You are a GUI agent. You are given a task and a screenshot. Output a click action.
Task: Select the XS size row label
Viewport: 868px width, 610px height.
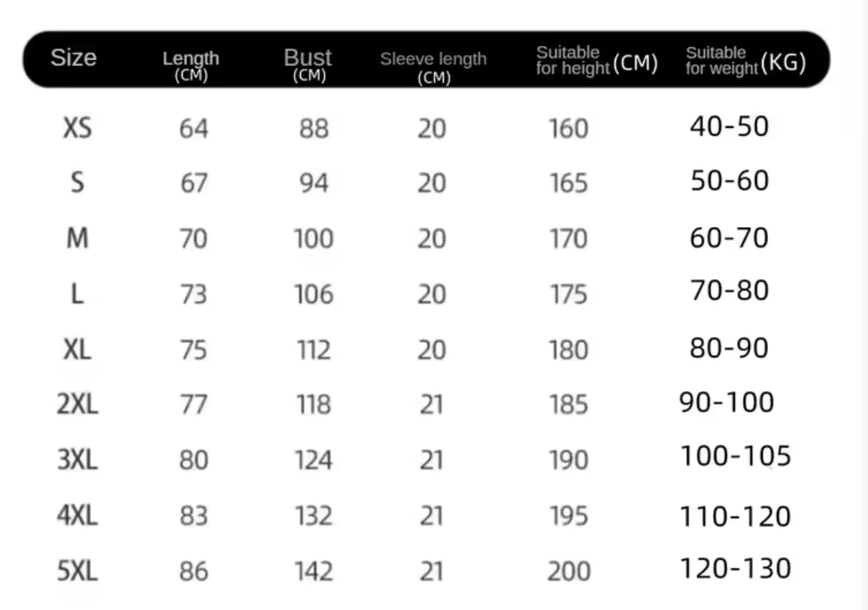click(77, 129)
